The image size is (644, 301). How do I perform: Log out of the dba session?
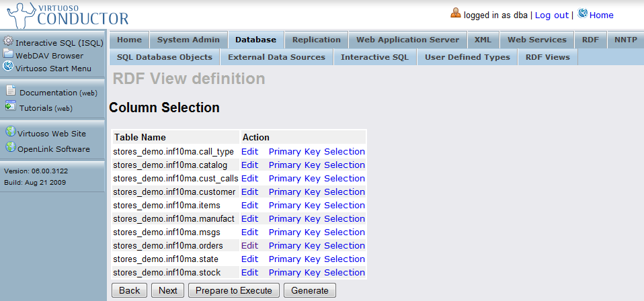coord(551,15)
